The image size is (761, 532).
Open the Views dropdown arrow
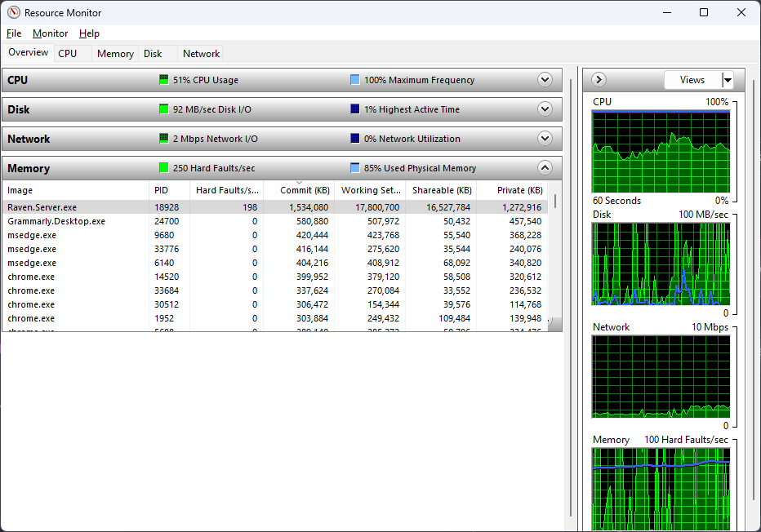728,80
